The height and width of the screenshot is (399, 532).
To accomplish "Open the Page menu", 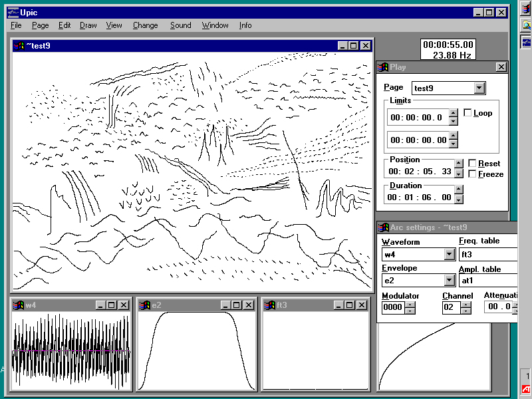I will point(41,25).
